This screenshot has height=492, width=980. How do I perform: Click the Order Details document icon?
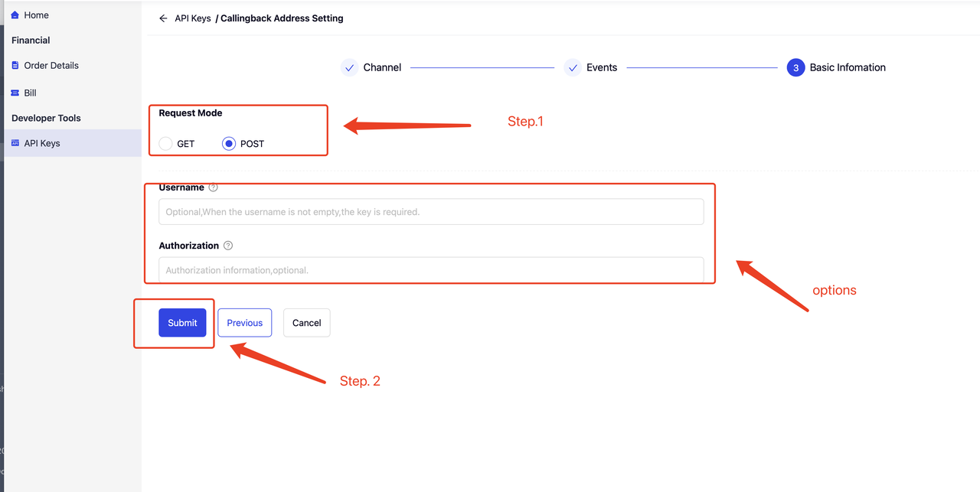click(15, 66)
